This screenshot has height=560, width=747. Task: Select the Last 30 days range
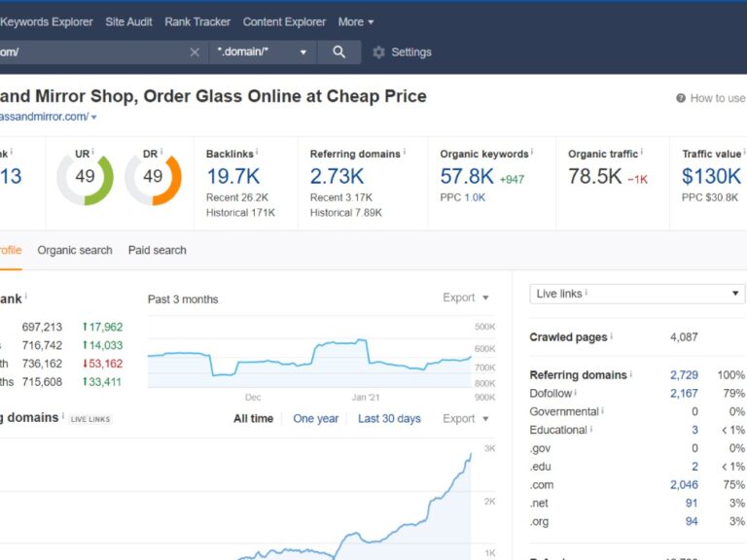pyautogui.click(x=389, y=419)
